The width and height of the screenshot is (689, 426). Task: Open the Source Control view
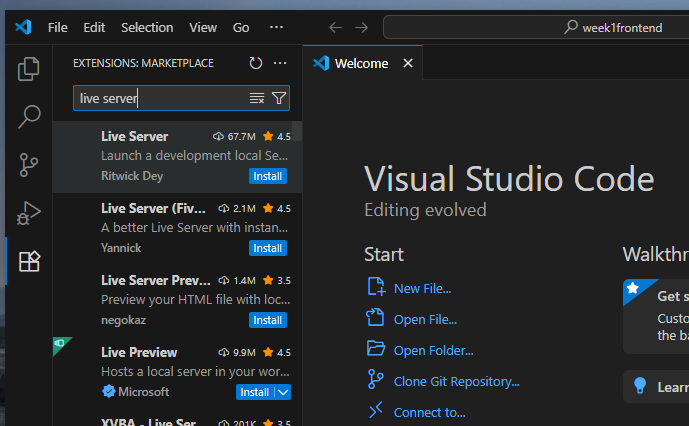coord(29,165)
